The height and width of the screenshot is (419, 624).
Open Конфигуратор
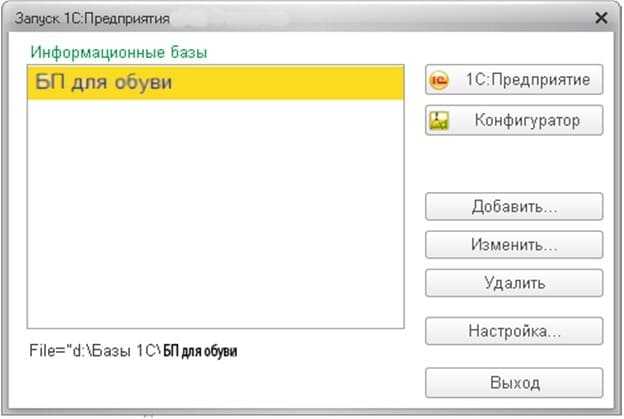click(x=514, y=120)
